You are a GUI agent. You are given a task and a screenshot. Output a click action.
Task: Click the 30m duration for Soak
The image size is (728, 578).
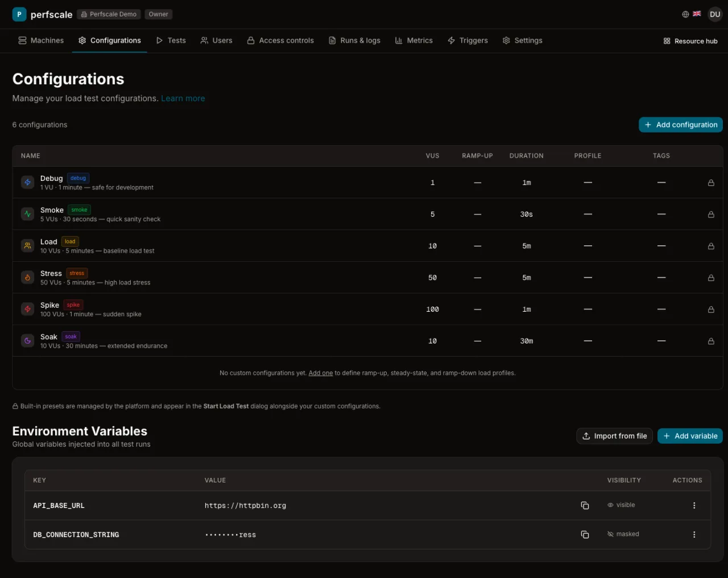[527, 341]
